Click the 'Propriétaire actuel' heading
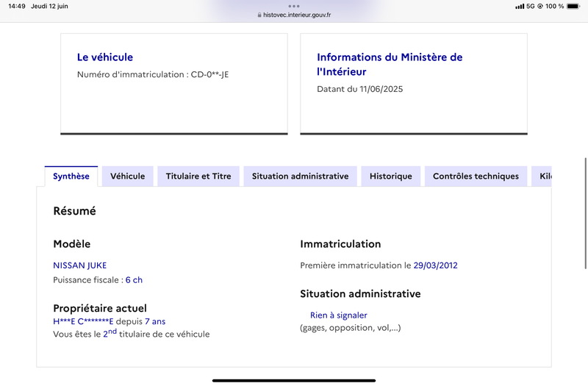The image size is (588, 386). pos(100,308)
